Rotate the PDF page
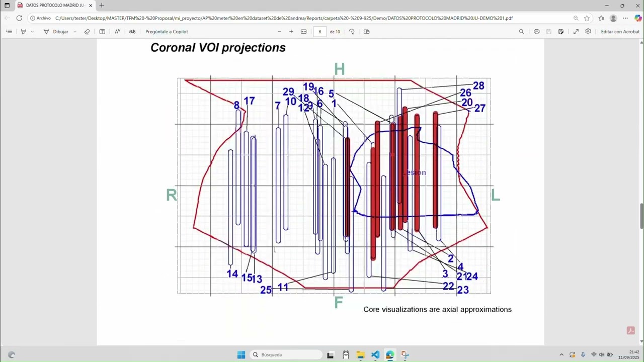 (352, 31)
